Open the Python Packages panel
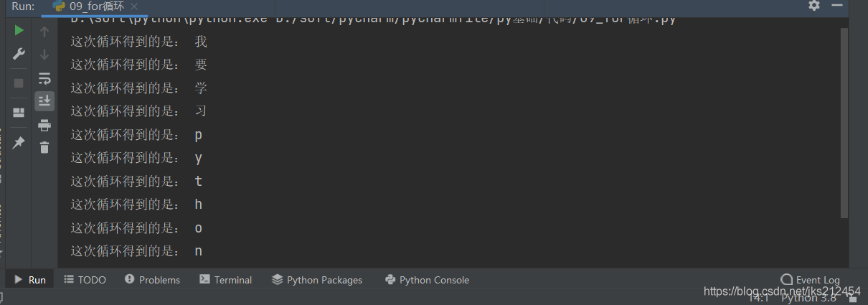Viewport: 868px width, 305px height. point(317,280)
